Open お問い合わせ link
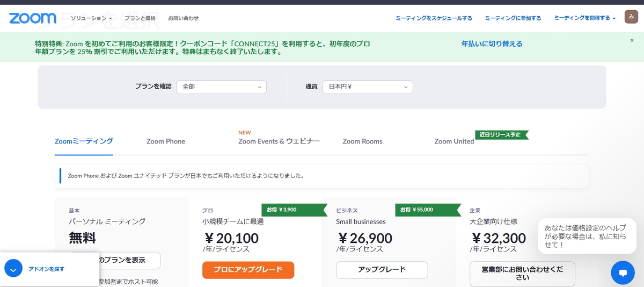The height and width of the screenshot is (287, 644). point(184,18)
